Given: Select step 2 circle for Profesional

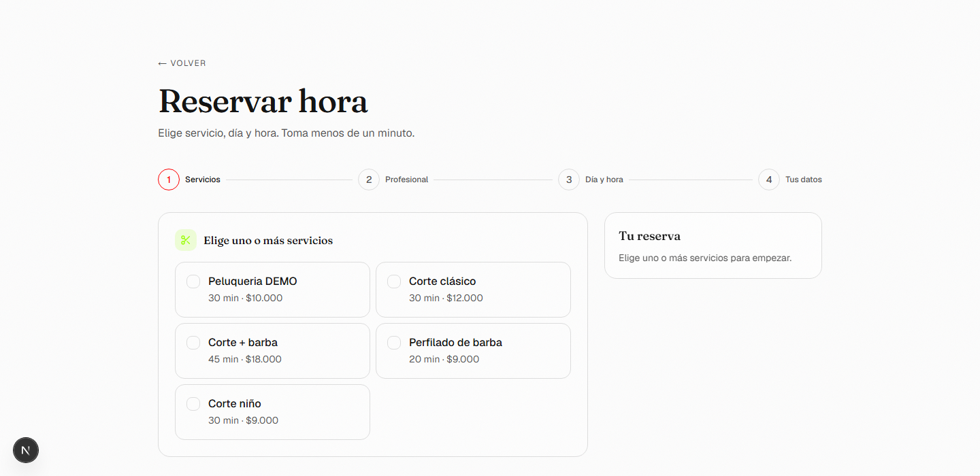Looking at the screenshot, I should pyautogui.click(x=369, y=180).
